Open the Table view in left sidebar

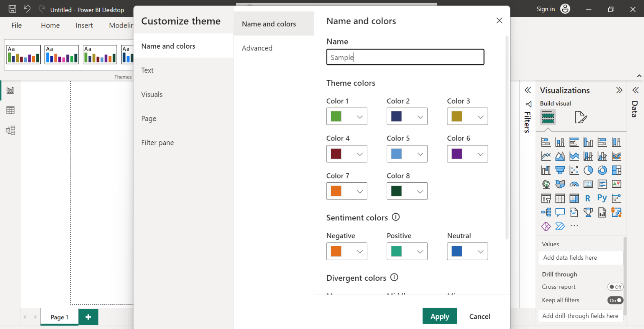pyautogui.click(x=10, y=110)
